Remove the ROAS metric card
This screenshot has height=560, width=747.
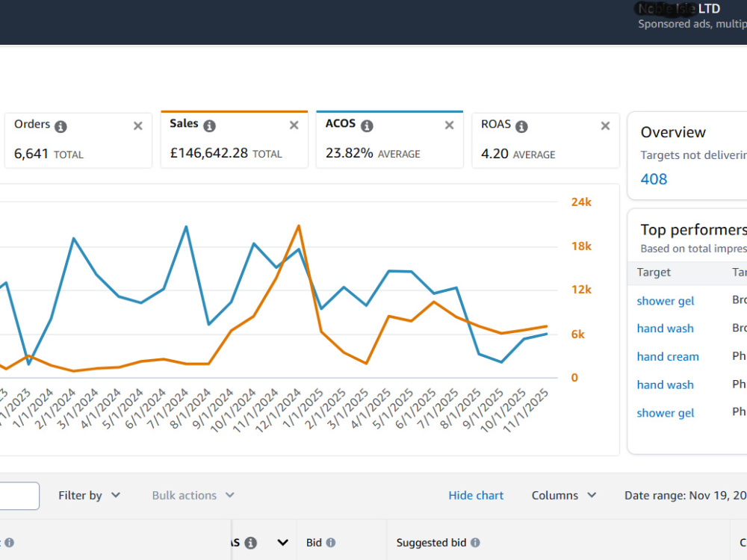pos(606,125)
